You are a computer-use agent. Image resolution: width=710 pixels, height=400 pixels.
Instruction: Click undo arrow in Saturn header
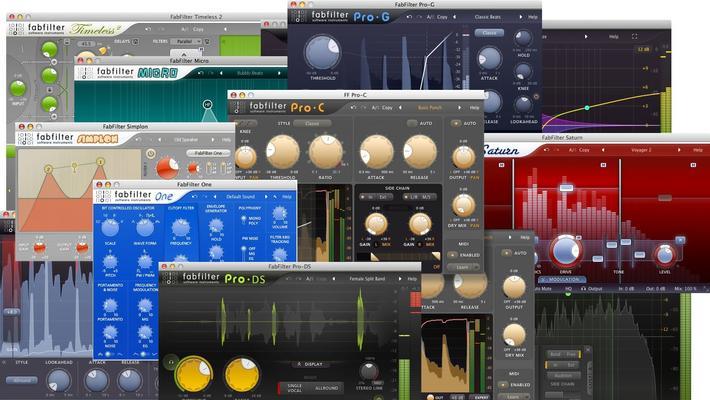547,150
